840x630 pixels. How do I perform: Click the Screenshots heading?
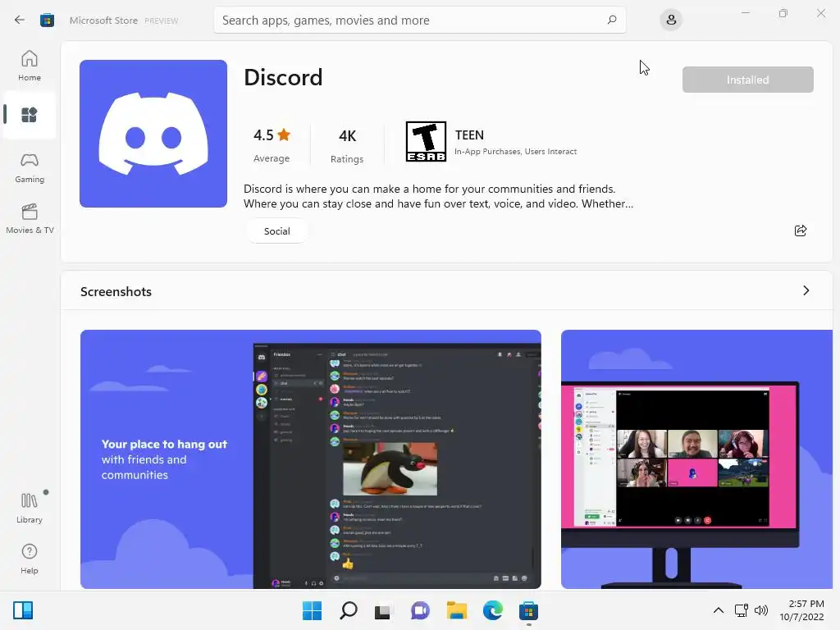click(116, 291)
